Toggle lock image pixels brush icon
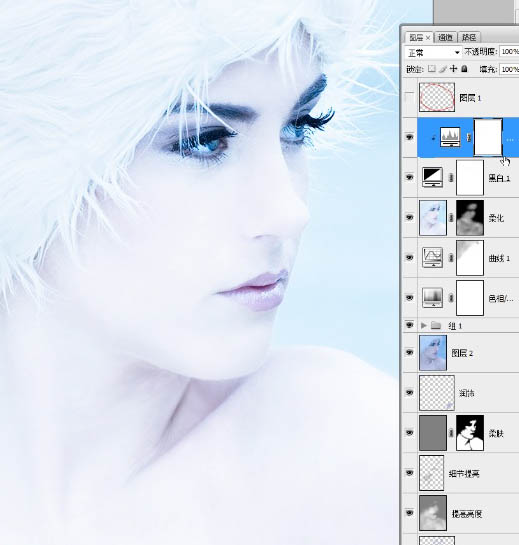The height and width of the screenshot is (545, 519). point(442,69)
